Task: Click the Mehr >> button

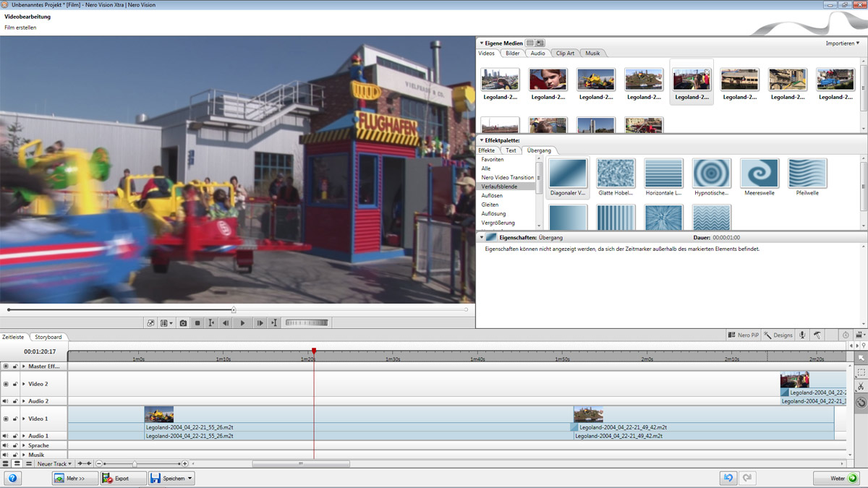Action: (x=75, y=478)
